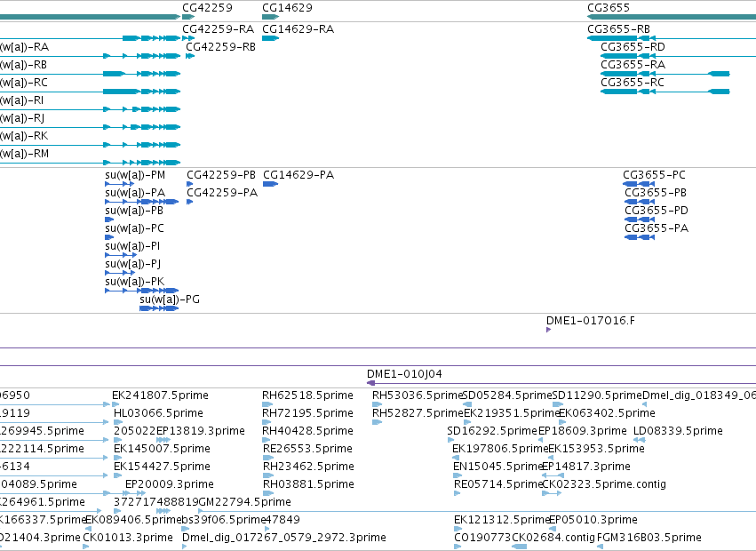Select the CG14629 gene label
The width and height of the screenshot is (756, 551).
287,8
